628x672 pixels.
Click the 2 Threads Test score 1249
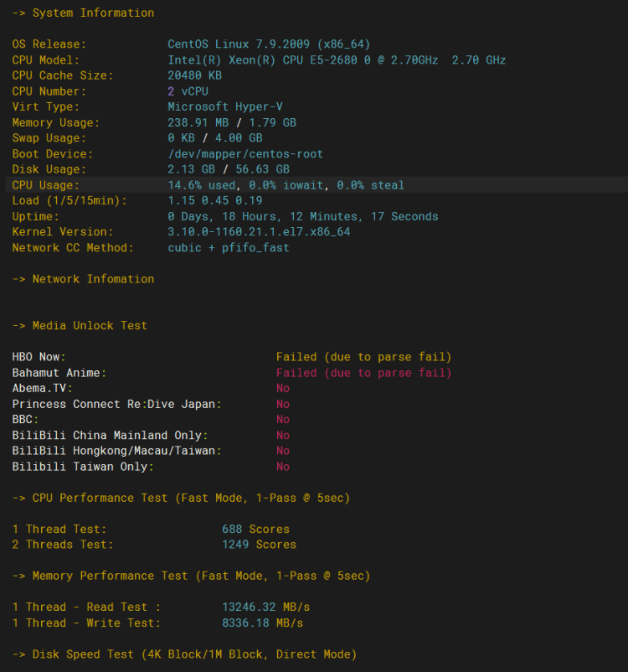pyautogui.click(x=259, y=545)
